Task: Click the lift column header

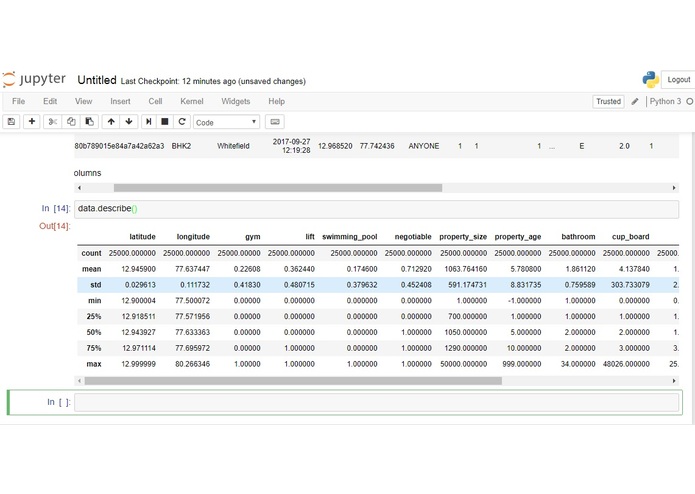Action: point(310,237)
